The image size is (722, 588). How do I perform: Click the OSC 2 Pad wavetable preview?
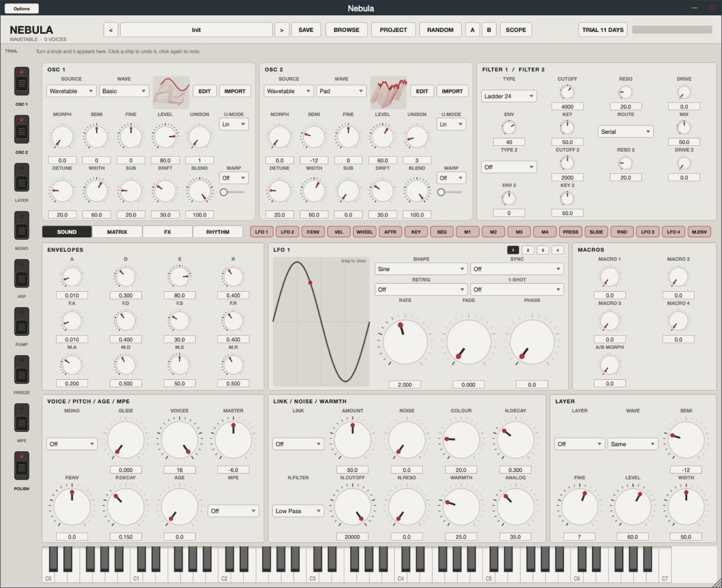tap(389, 92)
